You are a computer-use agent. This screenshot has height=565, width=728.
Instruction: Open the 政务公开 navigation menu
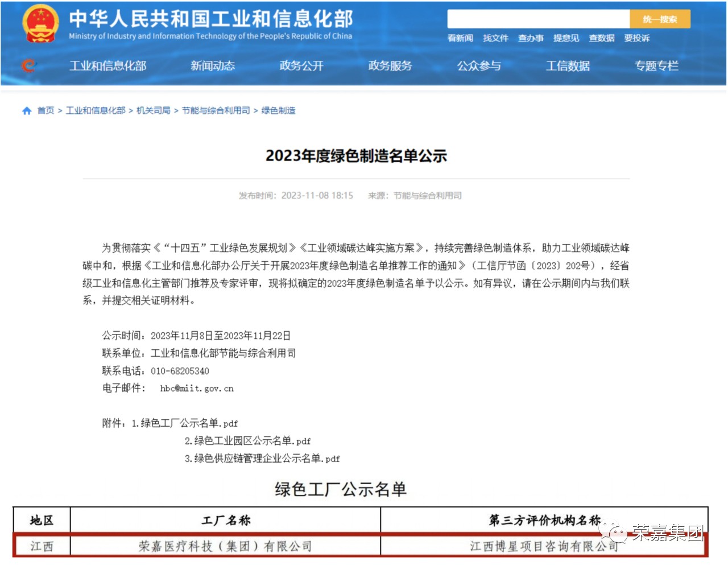(x=301, y=66)
